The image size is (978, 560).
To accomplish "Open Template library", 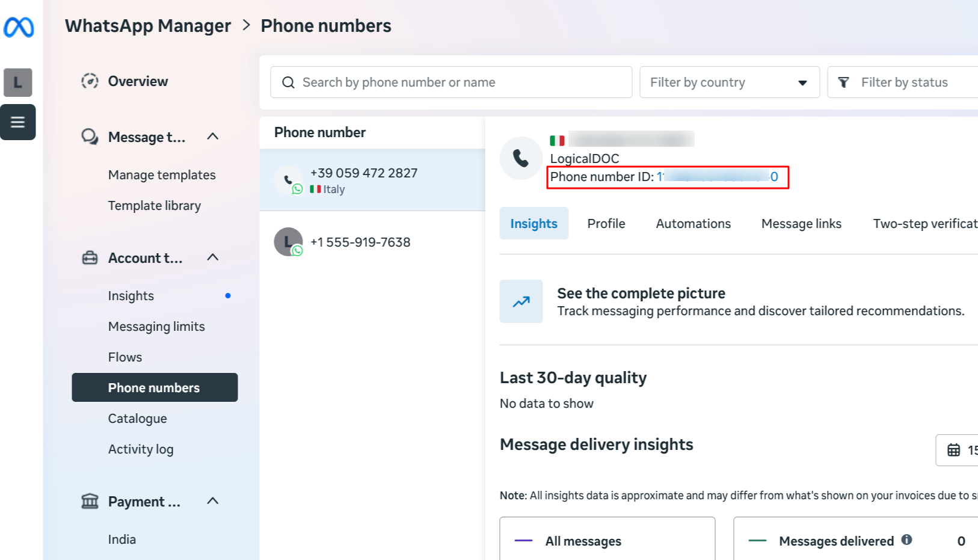I will click(x=155, y=206).
